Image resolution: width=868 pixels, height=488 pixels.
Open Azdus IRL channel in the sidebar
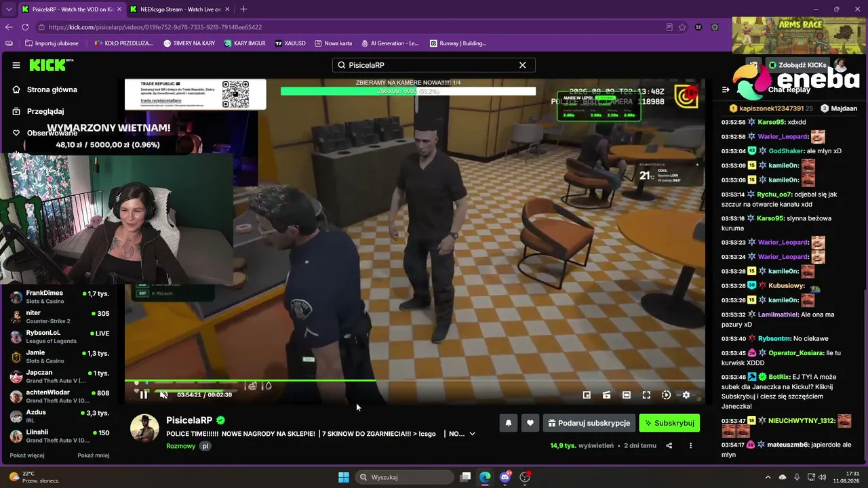pyautogui.click(x=60, y=416)
